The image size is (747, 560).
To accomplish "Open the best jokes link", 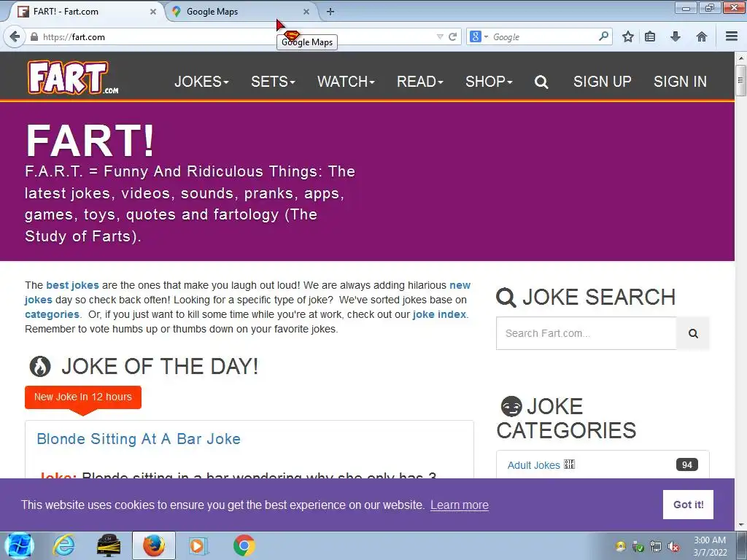I will click(x=72, y=285).
